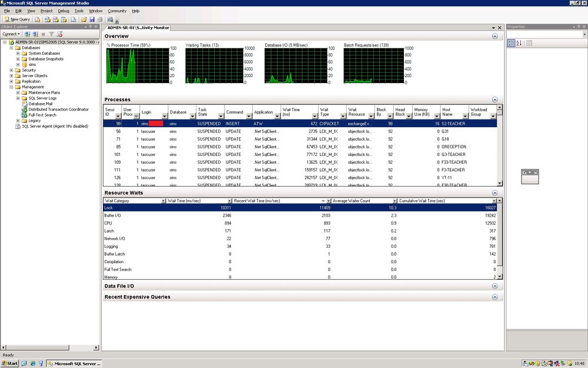Open the Project menu
Image resolution: width=588 pixels, height=368 pixels.
click(46, 11)
